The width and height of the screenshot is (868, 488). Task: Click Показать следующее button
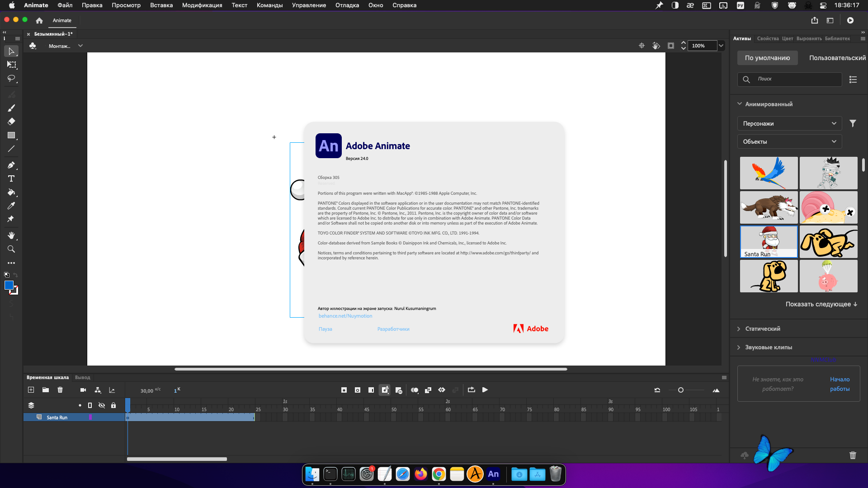coord(821,304)
